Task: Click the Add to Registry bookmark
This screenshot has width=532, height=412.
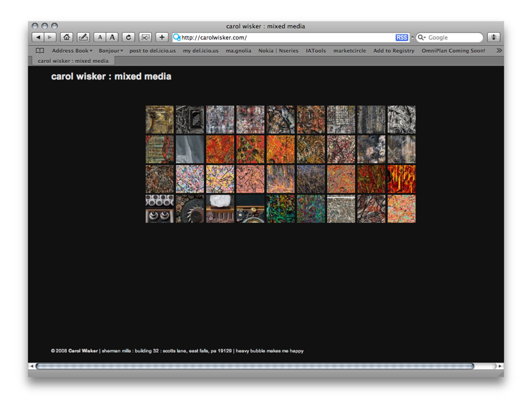Action: click(393, 51)
